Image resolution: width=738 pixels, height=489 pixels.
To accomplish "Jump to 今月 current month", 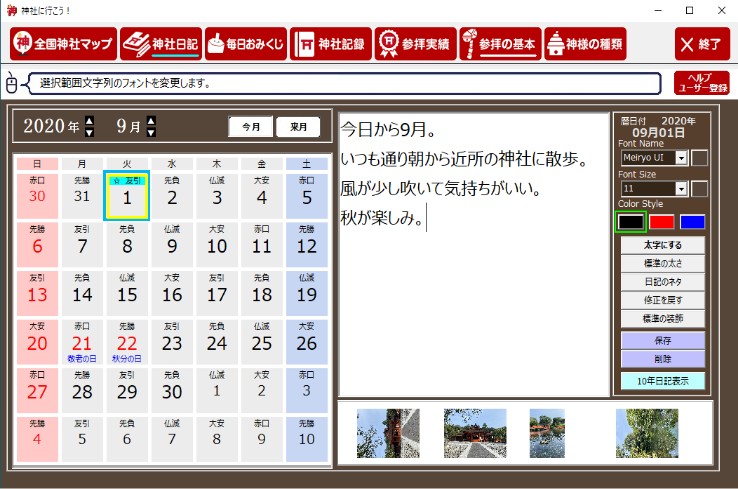I will [x=252, y=127].
